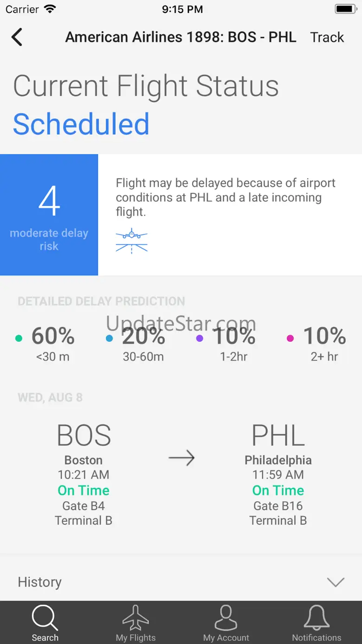Image resolution: width=362 pixels, height=644 pixels.
Task: Tap the runway airplane delay icon
Action: coord(131,241)
